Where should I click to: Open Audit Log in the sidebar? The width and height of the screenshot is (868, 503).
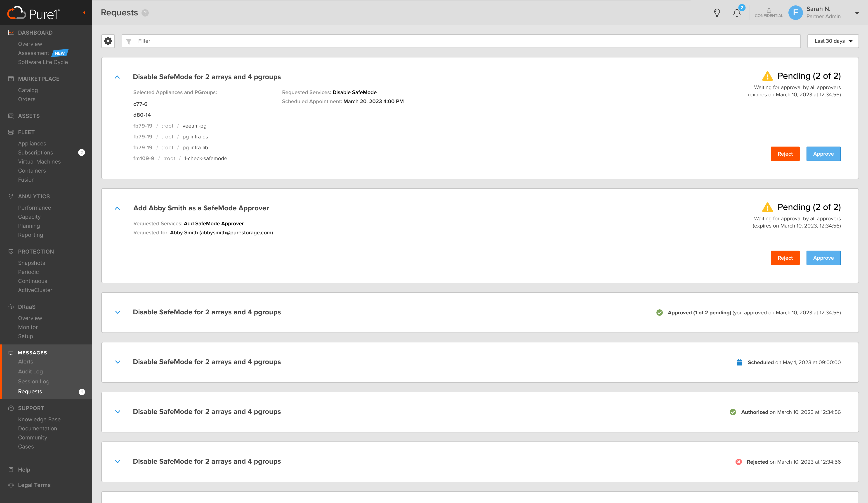[30, 371]
